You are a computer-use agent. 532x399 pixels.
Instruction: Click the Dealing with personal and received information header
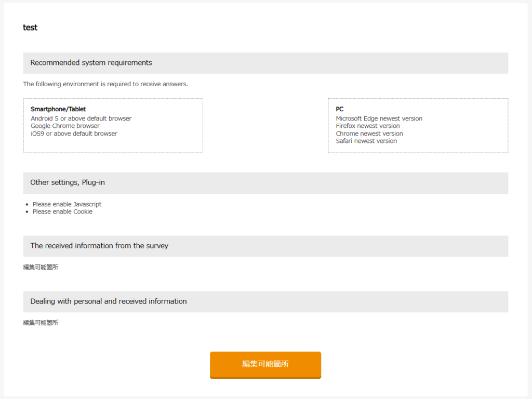coord(265,302)
